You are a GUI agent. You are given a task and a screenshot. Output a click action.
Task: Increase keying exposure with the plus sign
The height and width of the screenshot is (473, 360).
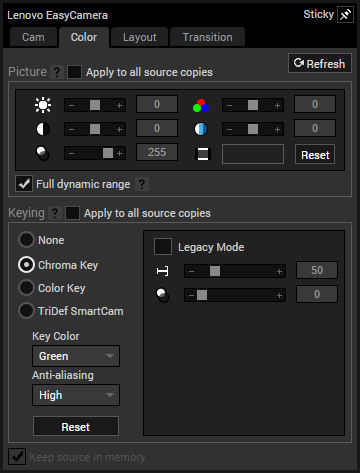pos(279,295)
